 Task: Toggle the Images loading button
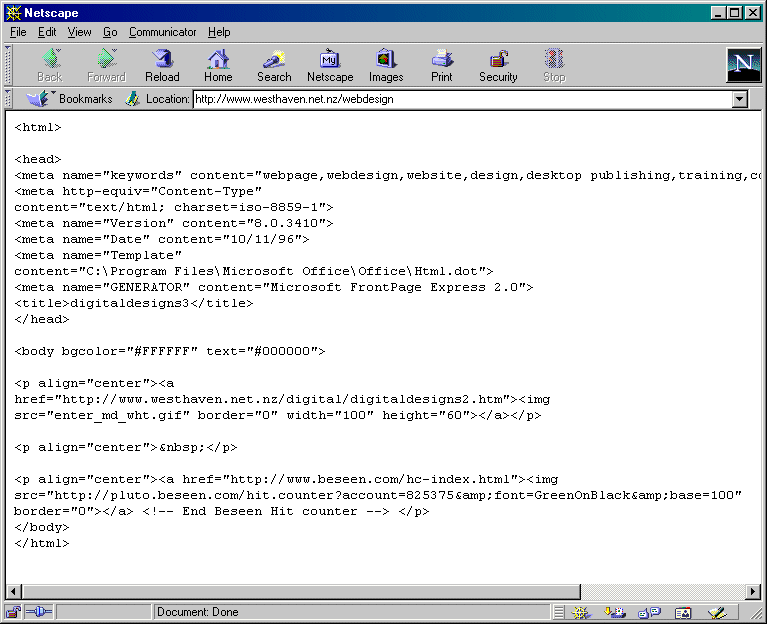point(386,65)
